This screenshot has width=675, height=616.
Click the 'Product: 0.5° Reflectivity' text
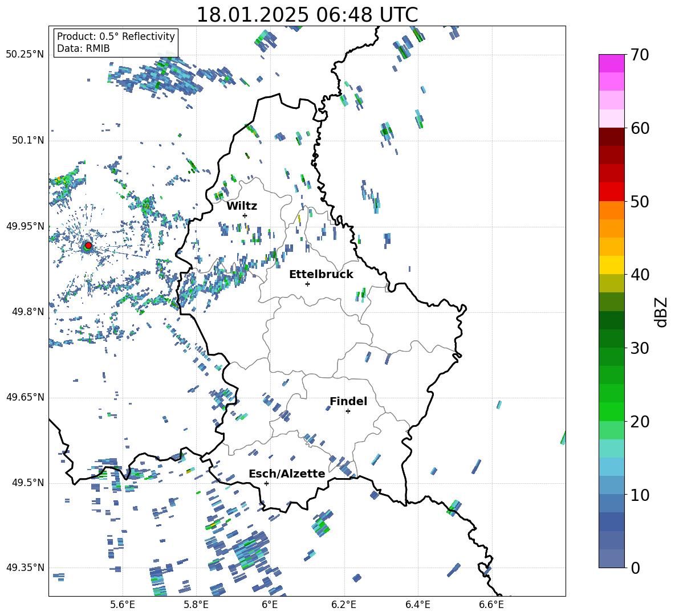click(116, 36)
